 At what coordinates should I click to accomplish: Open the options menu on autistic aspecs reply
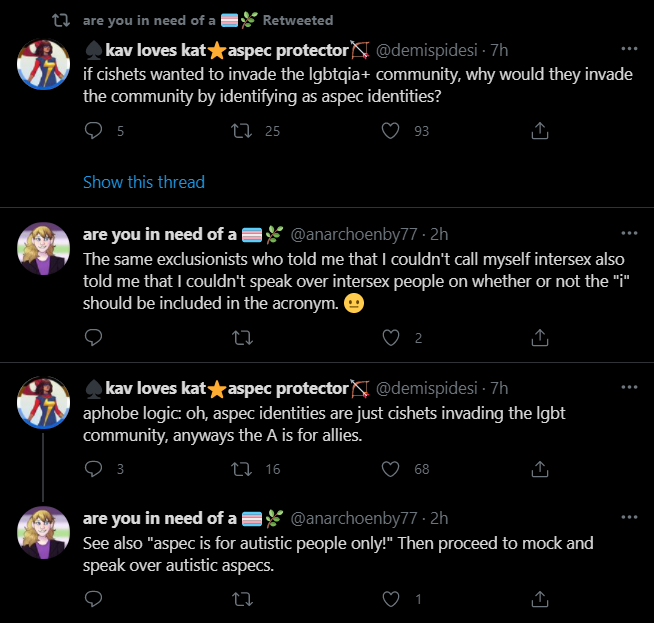[629, 517]
